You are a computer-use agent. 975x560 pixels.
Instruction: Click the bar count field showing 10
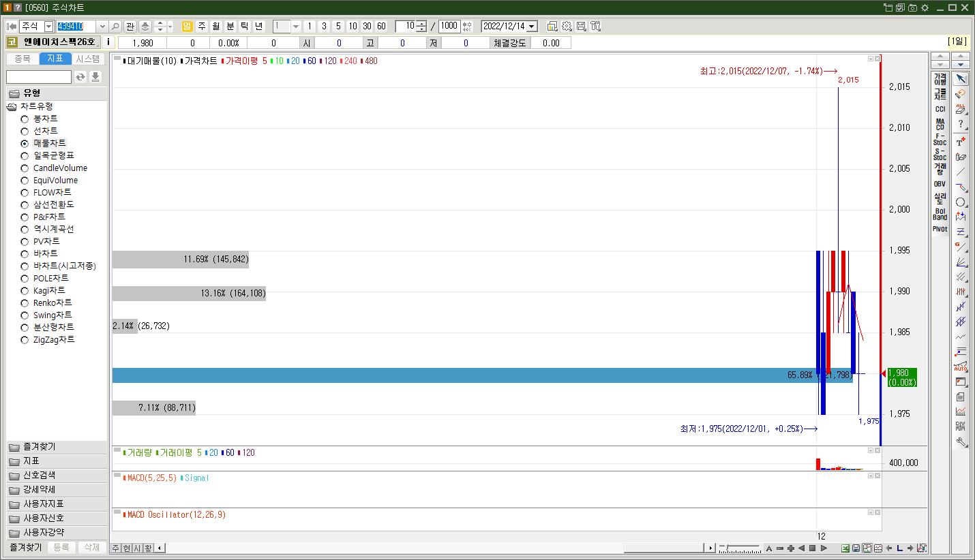[406, 27]
